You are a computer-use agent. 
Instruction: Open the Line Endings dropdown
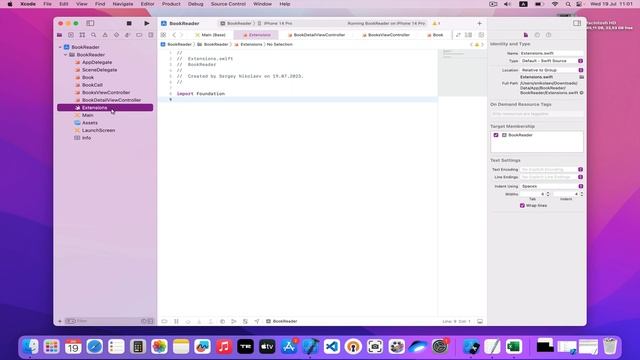(x=552, y=177)
